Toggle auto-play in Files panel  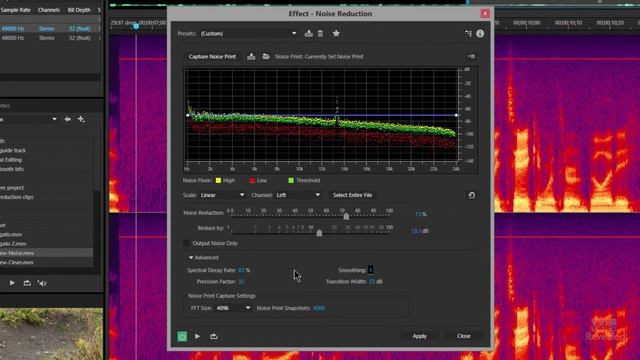pos(42,283)
